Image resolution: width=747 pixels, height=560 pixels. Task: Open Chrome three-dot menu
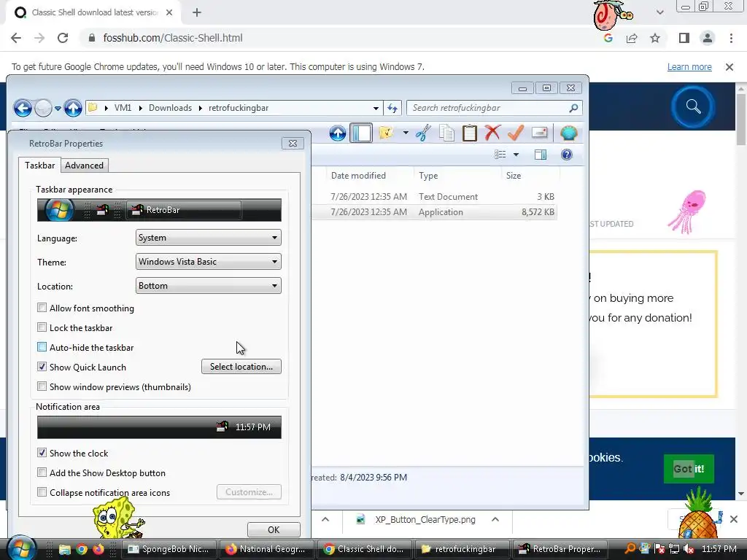coord(731,38)
